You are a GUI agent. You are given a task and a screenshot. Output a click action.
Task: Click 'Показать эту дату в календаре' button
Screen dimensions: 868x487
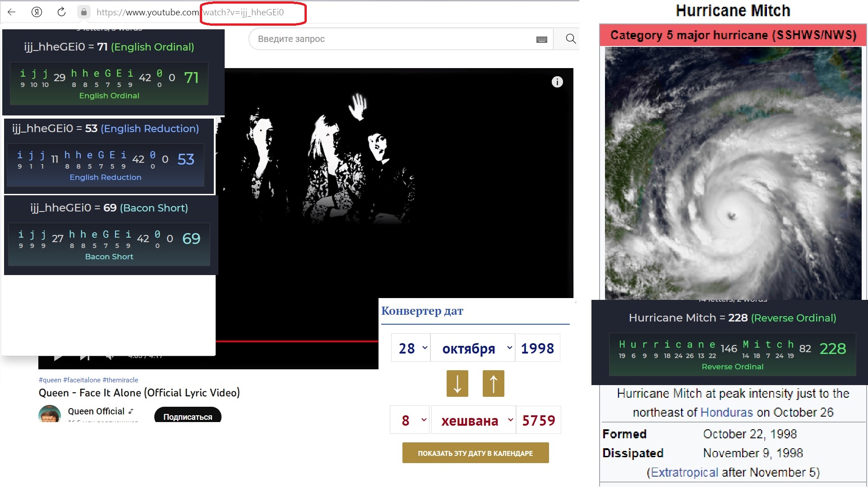click(x=476, y=453)
